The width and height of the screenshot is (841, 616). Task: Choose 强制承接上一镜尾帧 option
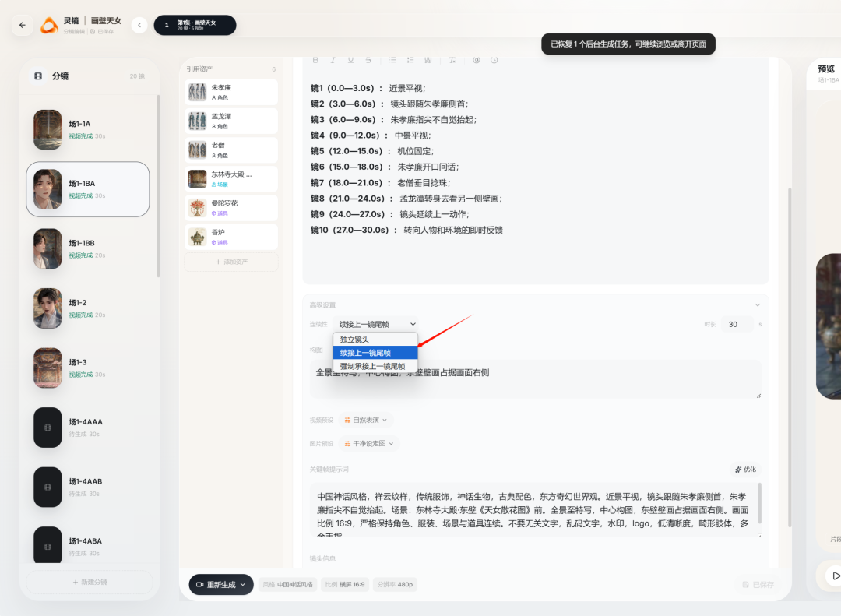pos(375,366)
